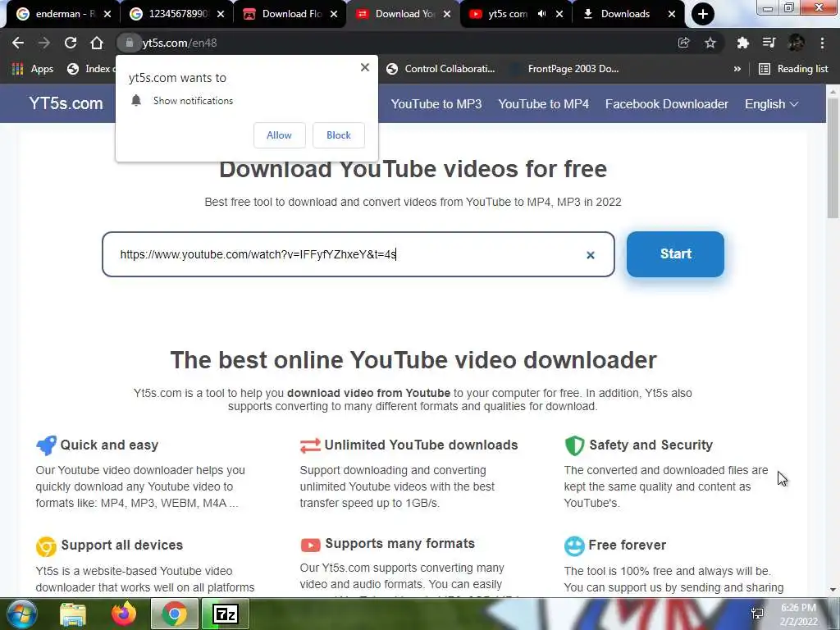This screenshot has width=840, height=630.
Task: Open YouTube to MP3 converter
Action: coord(436,104)
